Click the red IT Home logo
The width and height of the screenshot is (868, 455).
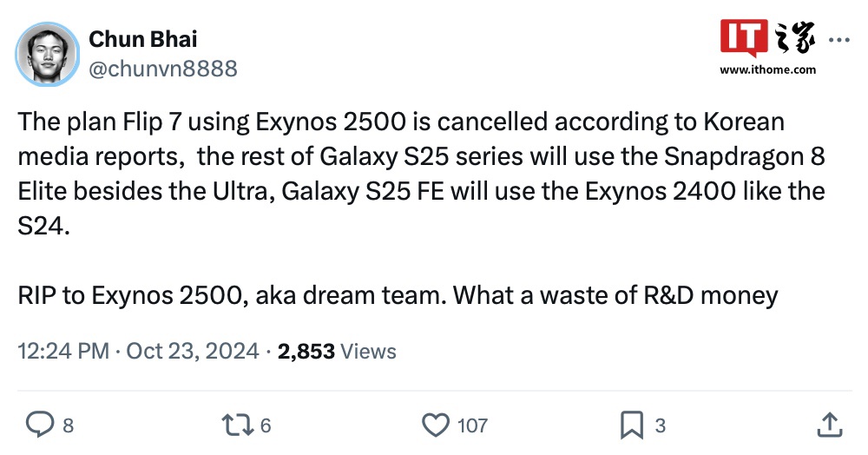point(745,38)
